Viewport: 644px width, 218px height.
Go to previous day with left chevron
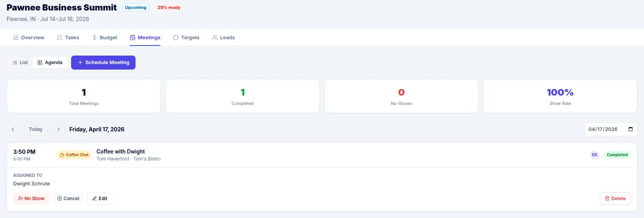[13, 129]
